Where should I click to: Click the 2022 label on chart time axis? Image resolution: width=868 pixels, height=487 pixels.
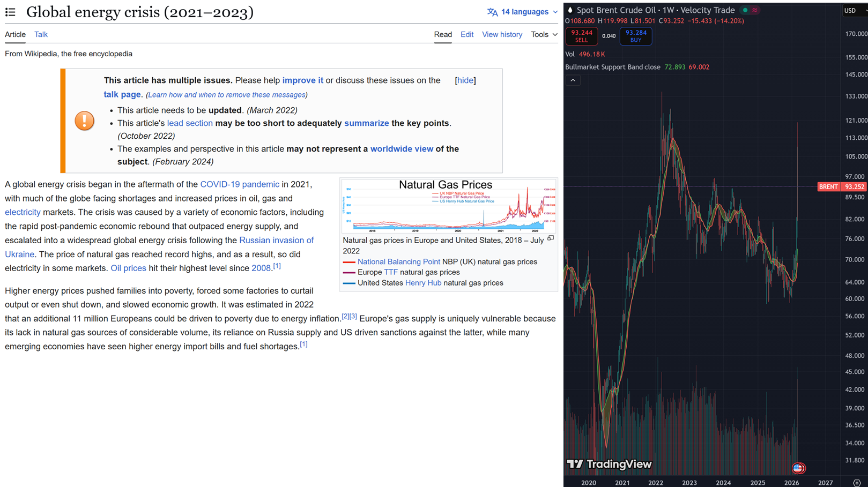point(656,483)
